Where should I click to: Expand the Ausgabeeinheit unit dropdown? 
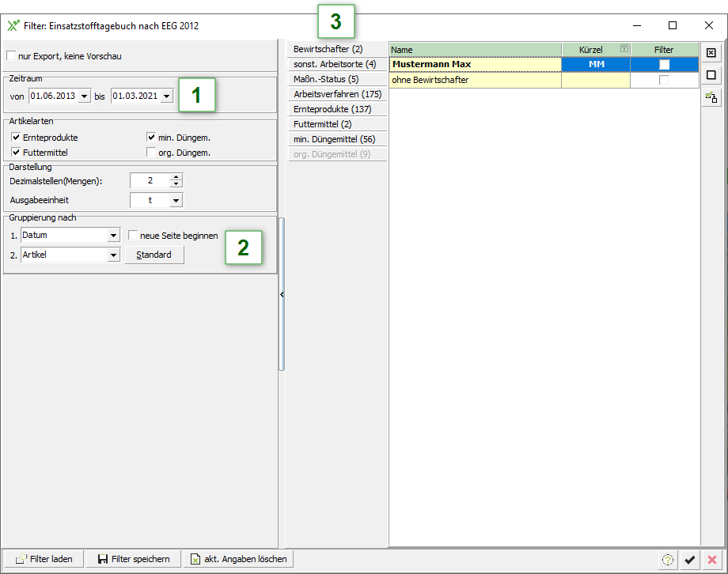(176, 201)
